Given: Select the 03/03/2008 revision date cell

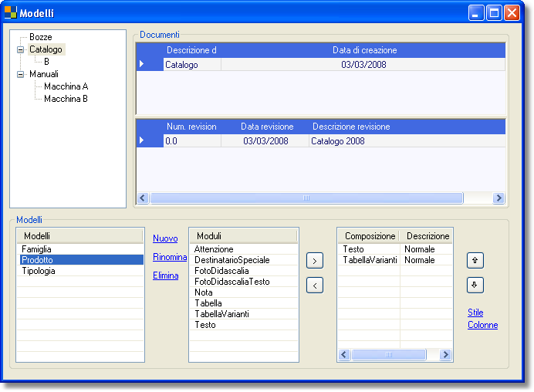Looking at the screenshot, I should click(x=265, y=140).
